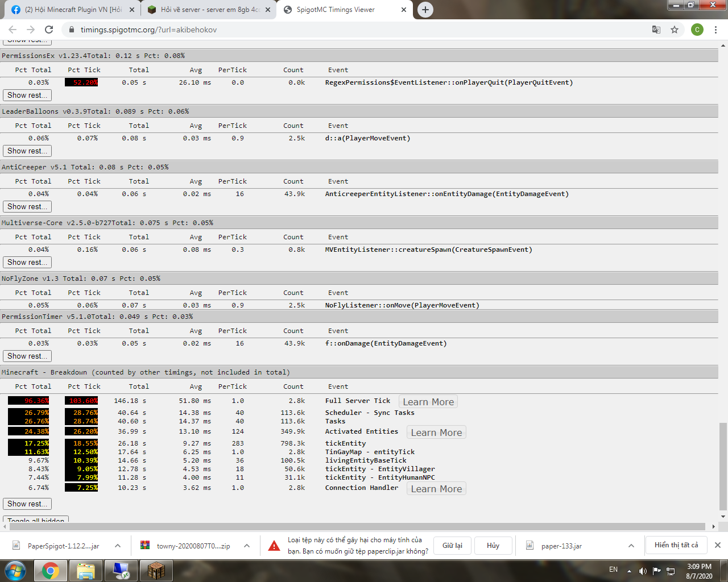728x582 pixels.
Task: Close the Hỏi về server tab
Action: click(x=268, y=10)
